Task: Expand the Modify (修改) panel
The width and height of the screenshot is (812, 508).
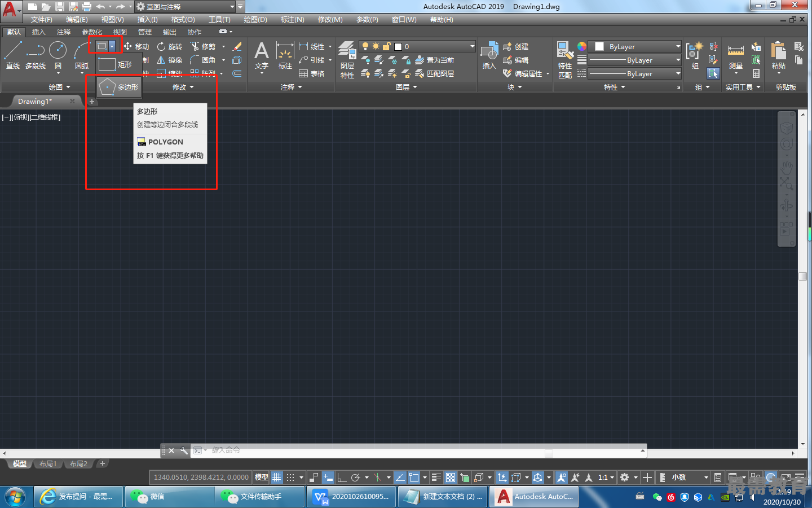Action: click(x=183, y=87)
